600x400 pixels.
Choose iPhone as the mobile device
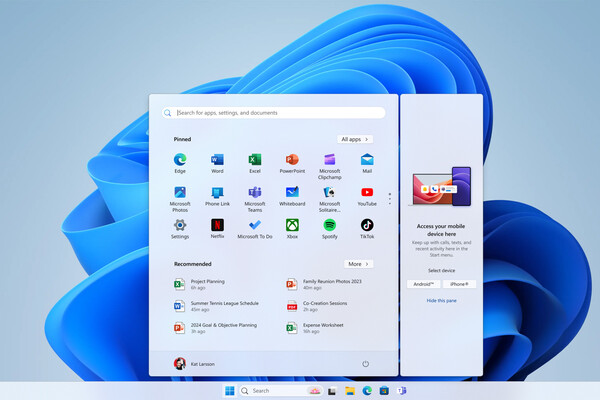coord(460,284)
